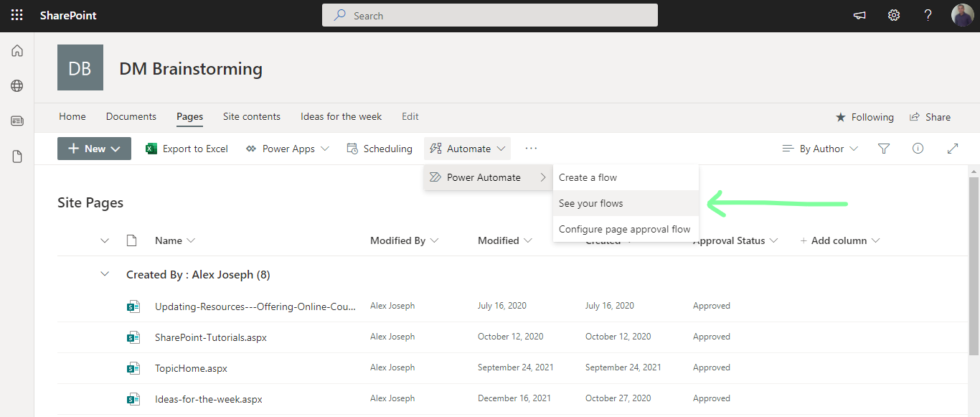The image size is (980, 417).
Task: Click the search magnifier icon
Action: (x=340, y=15)
